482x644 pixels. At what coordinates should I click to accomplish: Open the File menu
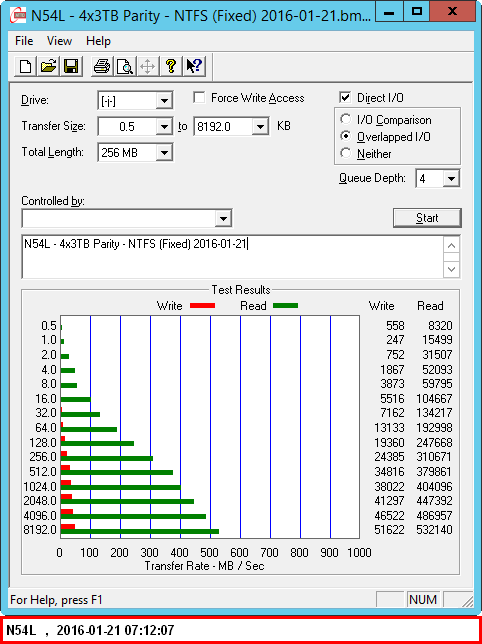pyautogui.click(x=24, y=41)
